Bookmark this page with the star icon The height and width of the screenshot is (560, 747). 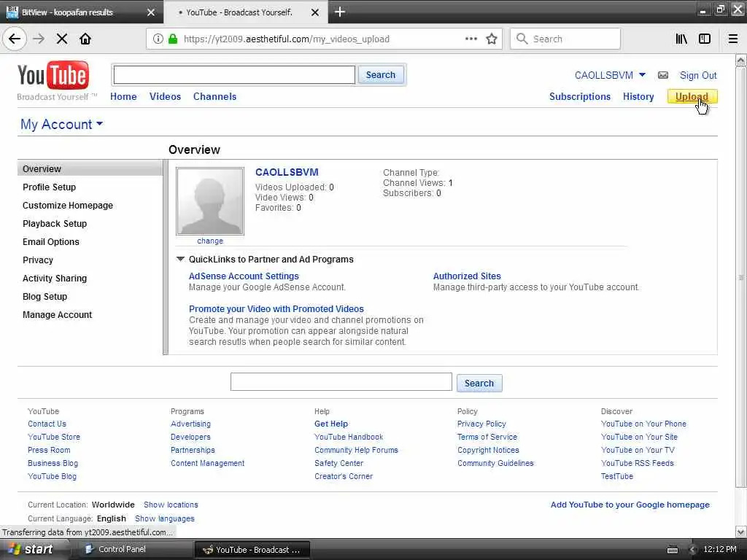coord(492,39)
